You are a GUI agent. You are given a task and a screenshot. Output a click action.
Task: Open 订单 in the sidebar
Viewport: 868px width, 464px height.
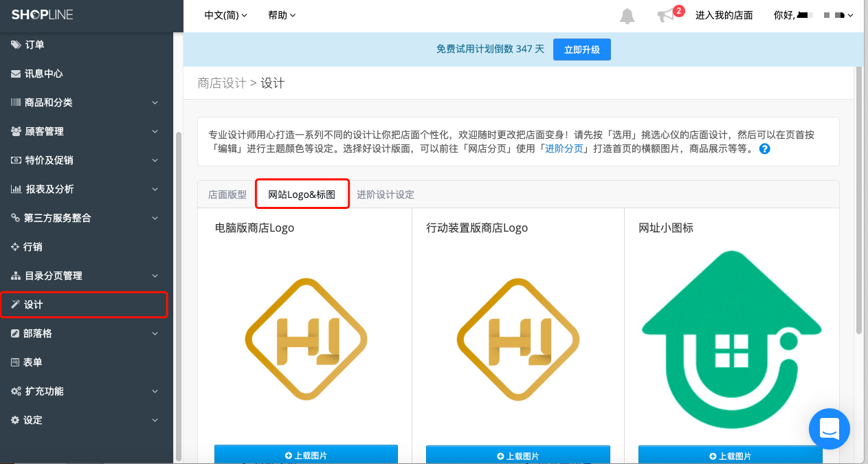coord(34,45)
